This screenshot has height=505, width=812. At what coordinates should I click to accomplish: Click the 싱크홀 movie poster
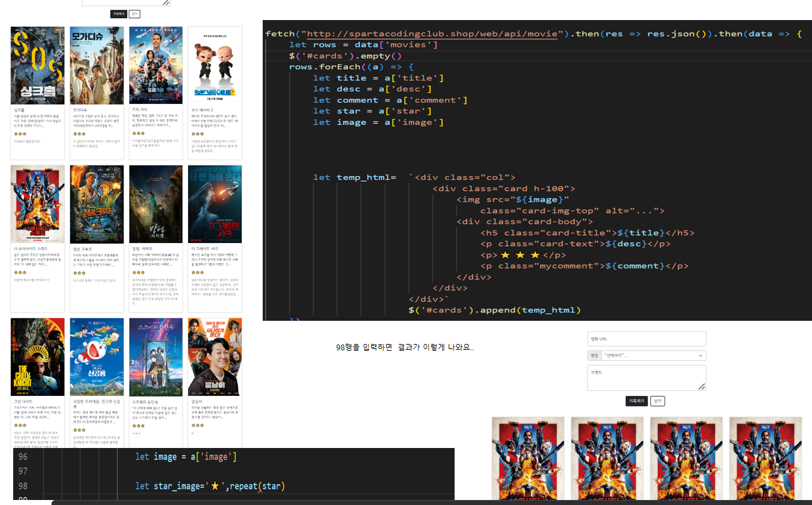click(38, 66)
